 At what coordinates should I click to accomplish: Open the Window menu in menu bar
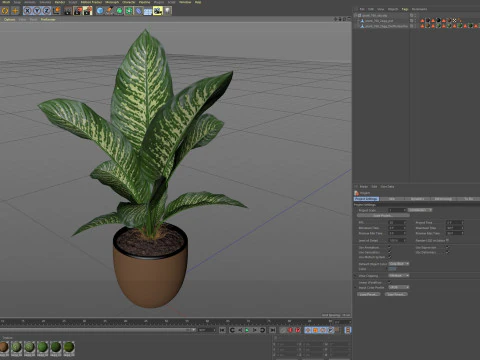[185, 2]
